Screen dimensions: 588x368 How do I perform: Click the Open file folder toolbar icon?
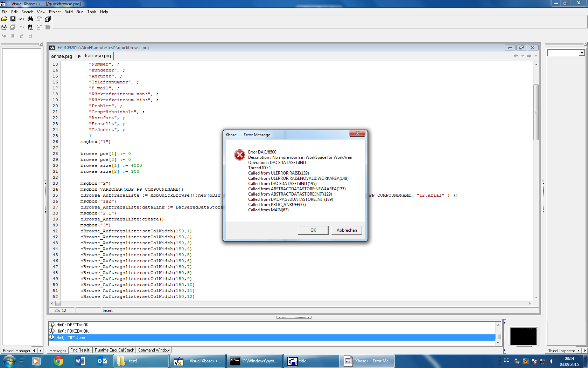point(4,19)
